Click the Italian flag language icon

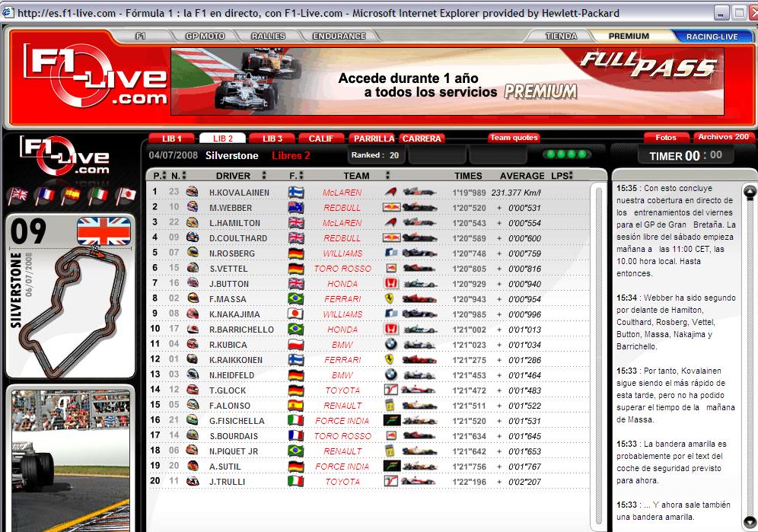[x=97, y=196]
